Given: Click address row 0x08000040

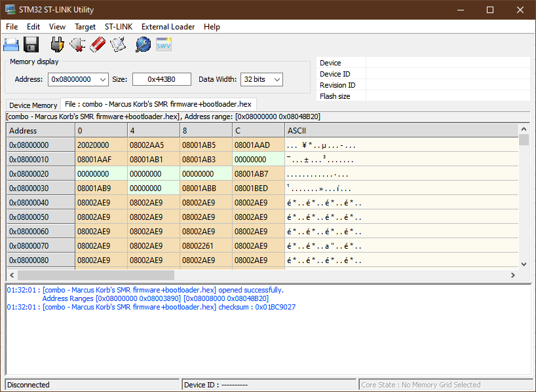Looking at the screenshot, I should [41, 202].
